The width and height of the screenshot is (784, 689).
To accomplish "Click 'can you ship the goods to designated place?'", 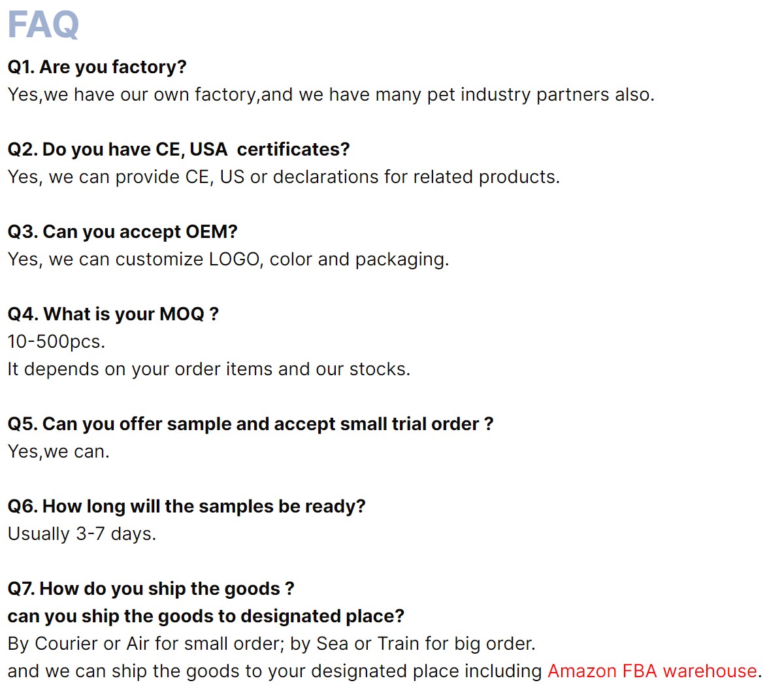I will 206,616.
